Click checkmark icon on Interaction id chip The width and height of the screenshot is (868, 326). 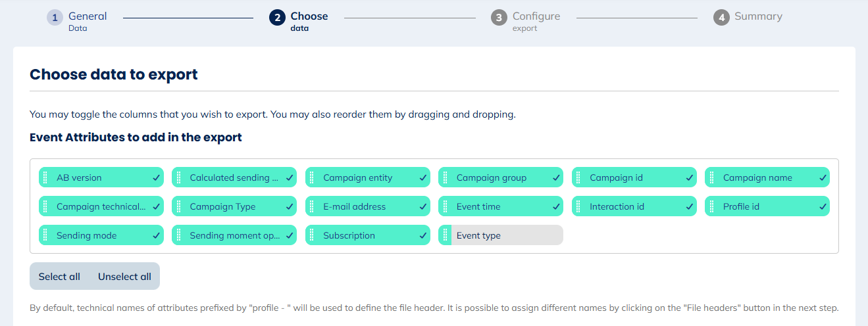pos(689,206)
